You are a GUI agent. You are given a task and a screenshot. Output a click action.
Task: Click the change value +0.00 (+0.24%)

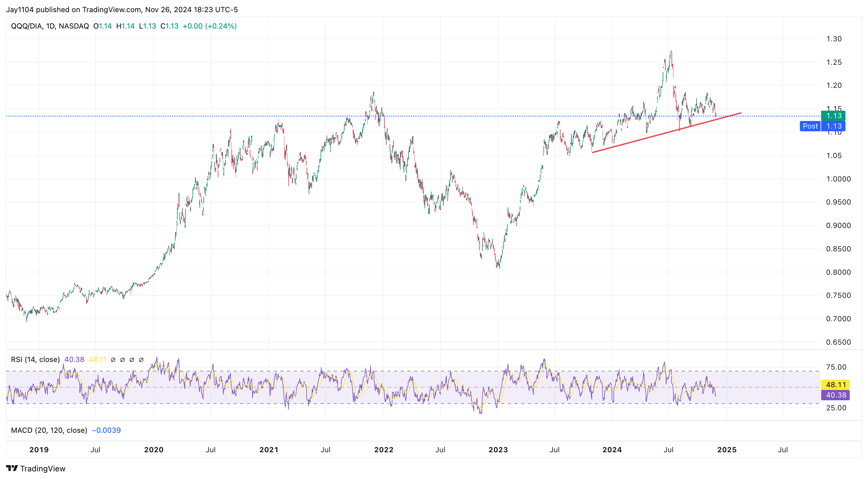[210, 26]
